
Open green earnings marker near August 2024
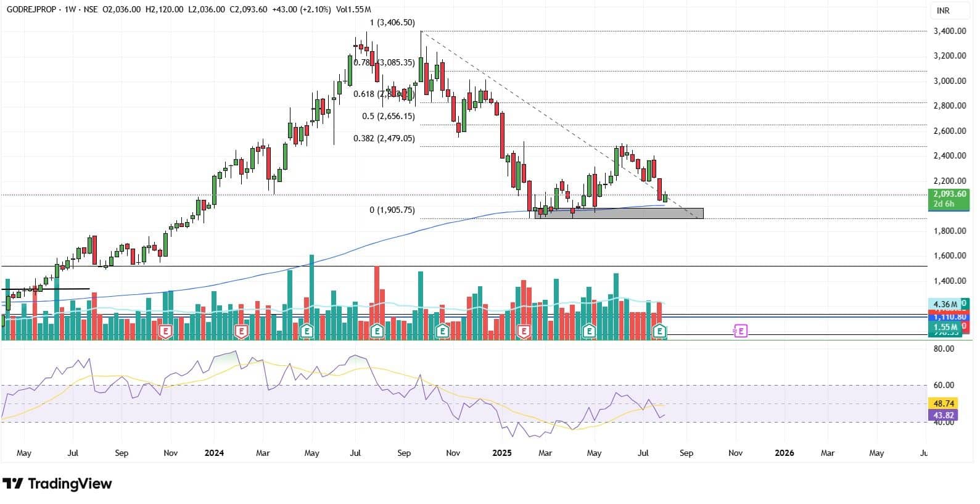tap(377, 332)
